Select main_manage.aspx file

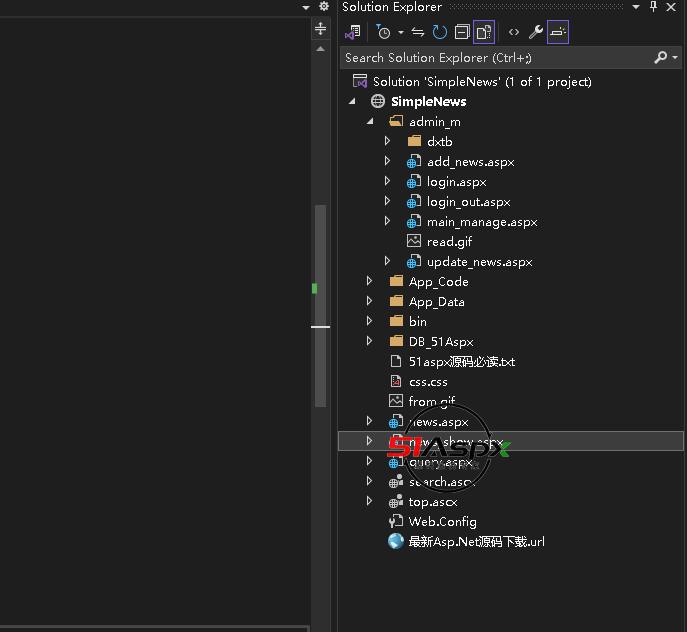pyautogui.click(x=482, y=222)
